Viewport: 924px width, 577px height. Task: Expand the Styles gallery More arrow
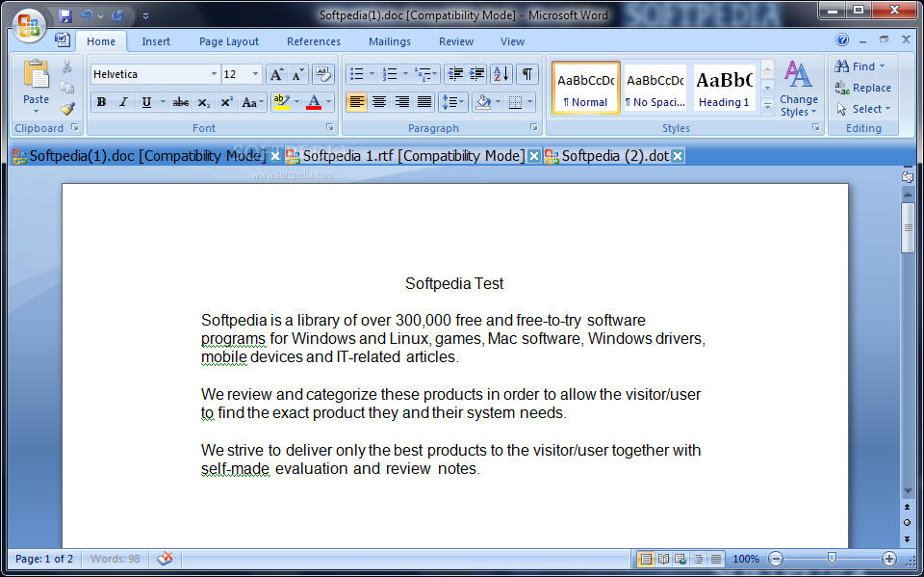[767, 107]
